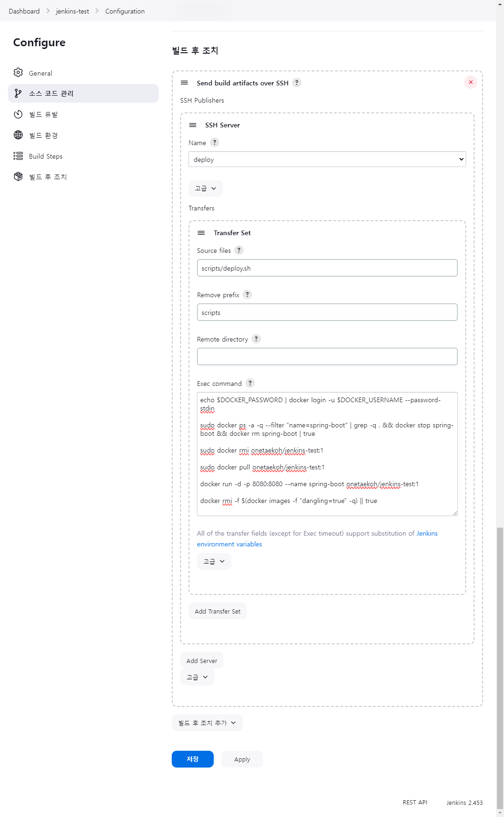Image resolution: width=504 pixels, height=817 pixels.
Task: Go to jenkins-test breadcrumb
Action: (x=72, y=11)
